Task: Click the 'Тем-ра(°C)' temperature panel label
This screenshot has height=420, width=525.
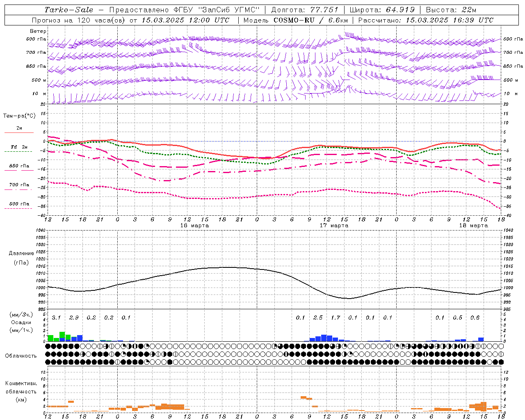Action: pos(19,116)
